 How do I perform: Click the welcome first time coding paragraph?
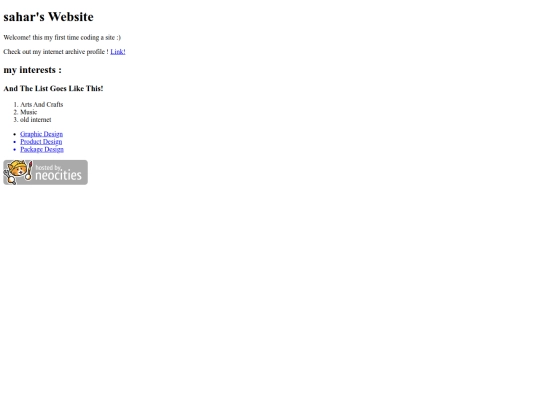pyautogui.click(x=62, y=38)
